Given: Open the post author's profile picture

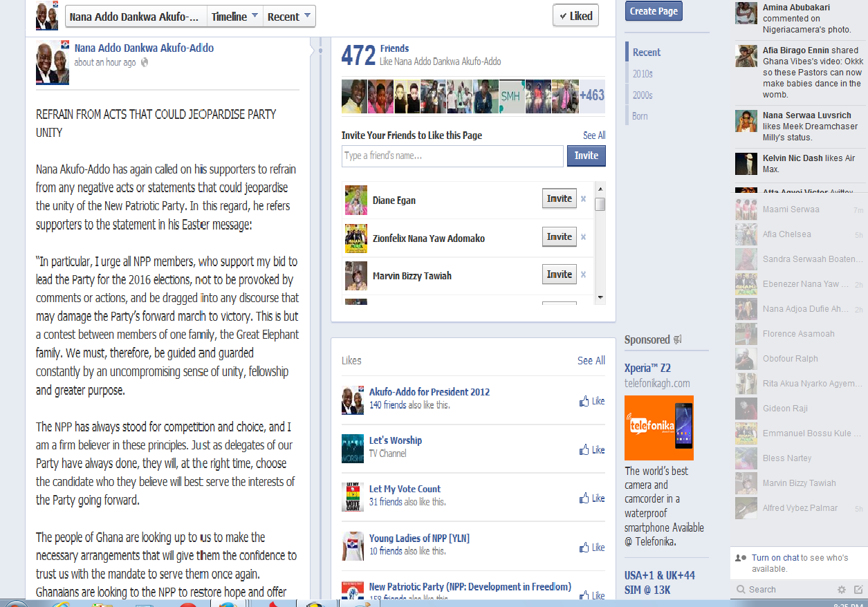Looking at the screenshot, I should [53, 62].
